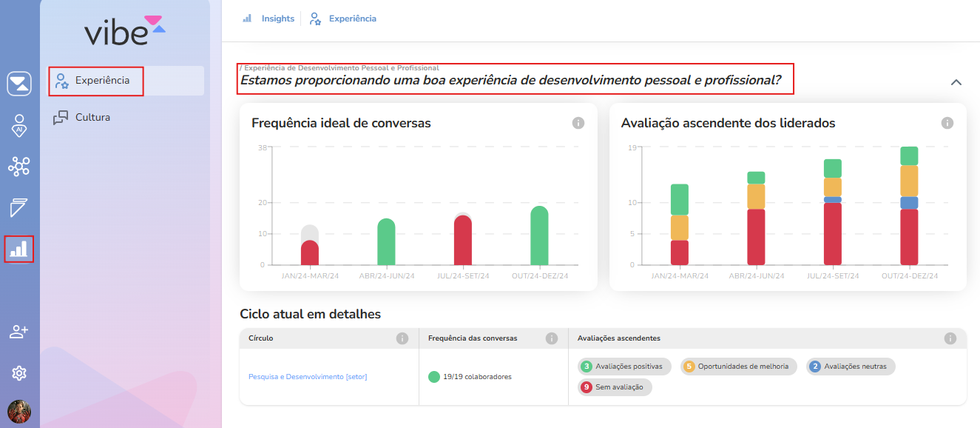Go to Insights in the breadcrumb

coord(269,19)
